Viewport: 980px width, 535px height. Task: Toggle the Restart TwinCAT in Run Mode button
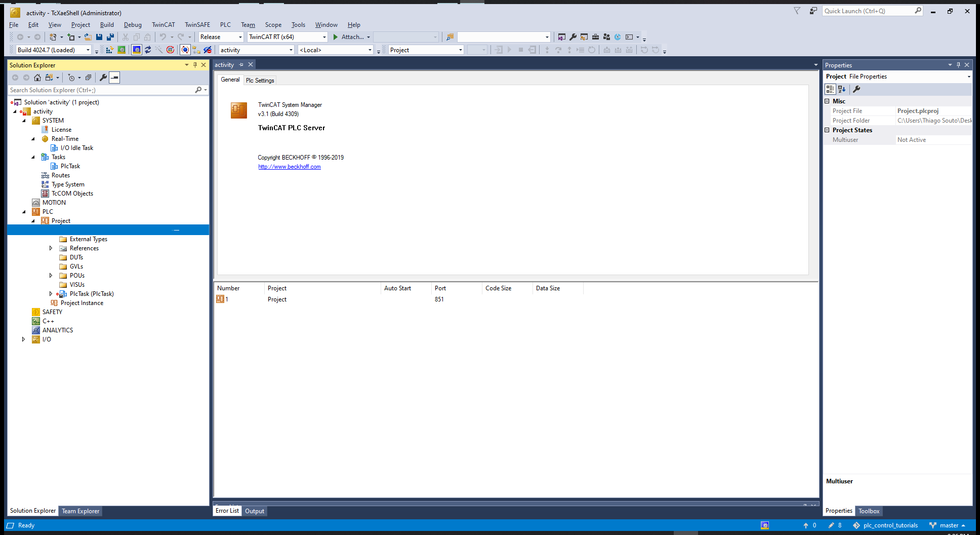pos(121,50)
